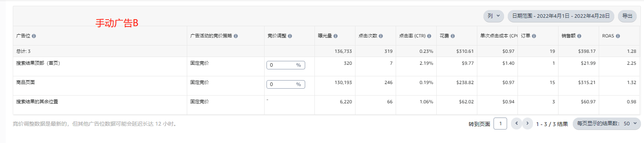
Task: Go to next page with right arrow
Action: pyautogui.click(x=528, y=123)
